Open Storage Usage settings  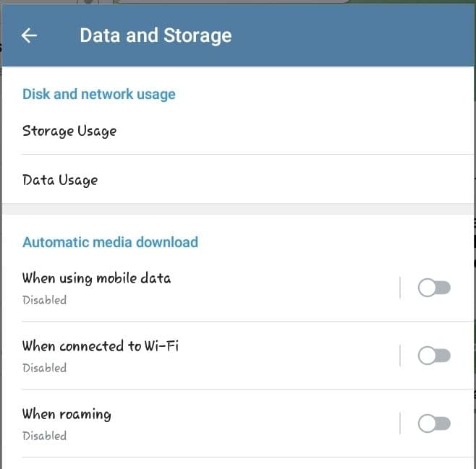(238, 131)
